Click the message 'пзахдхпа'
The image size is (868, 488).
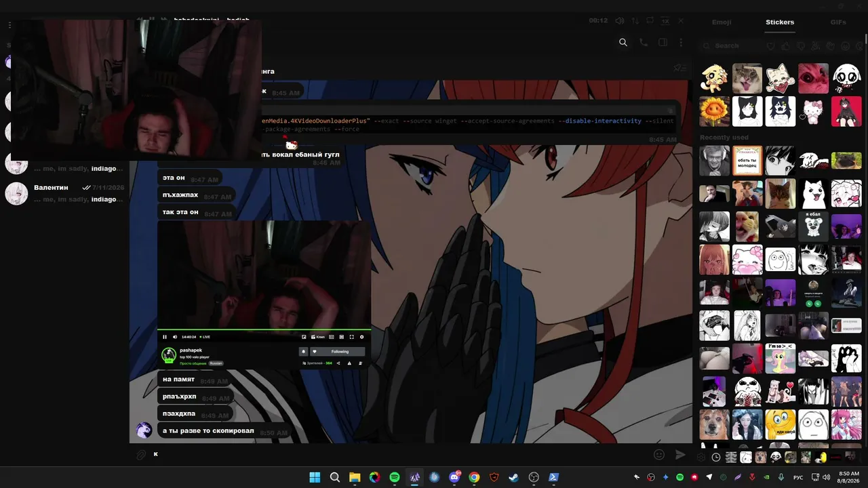(x=195, y=413)
